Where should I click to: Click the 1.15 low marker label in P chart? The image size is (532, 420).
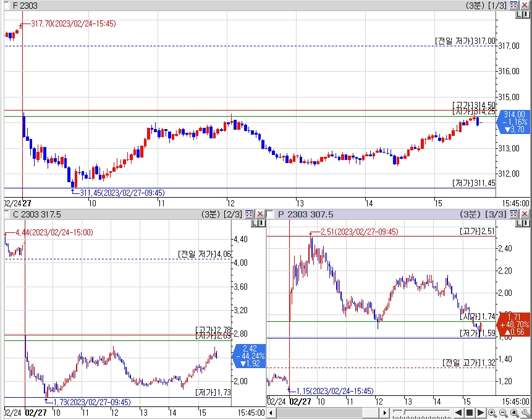point(335,391)
